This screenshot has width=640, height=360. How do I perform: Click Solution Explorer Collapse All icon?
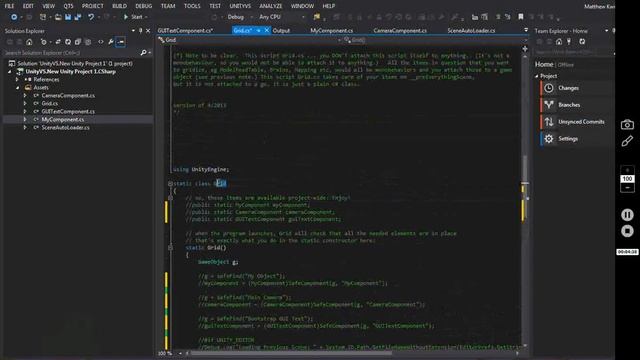tap(78, 42)
